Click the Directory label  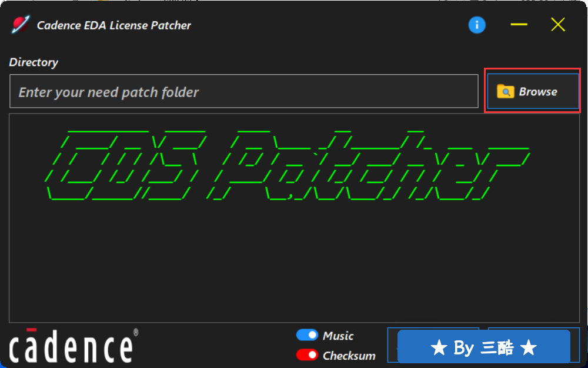coord(34,62)
